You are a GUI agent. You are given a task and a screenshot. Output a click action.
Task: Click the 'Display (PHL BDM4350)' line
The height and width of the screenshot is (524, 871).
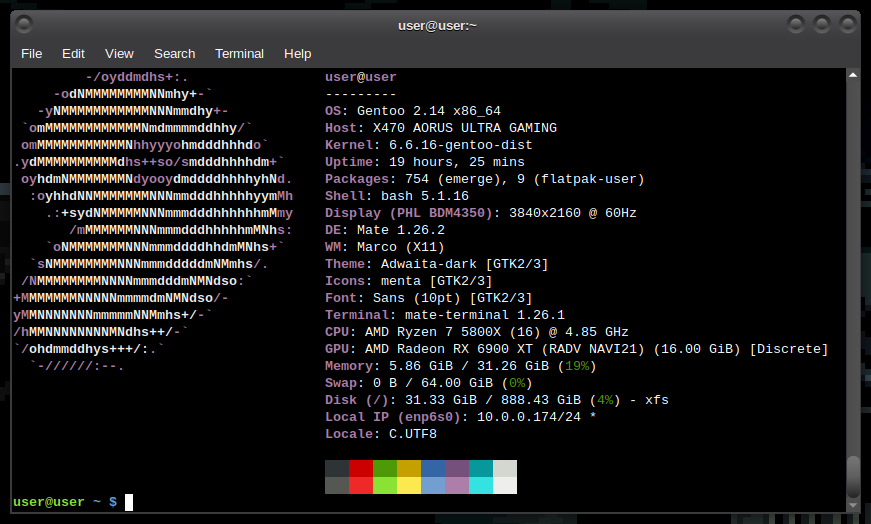click(x=480, y=213)
